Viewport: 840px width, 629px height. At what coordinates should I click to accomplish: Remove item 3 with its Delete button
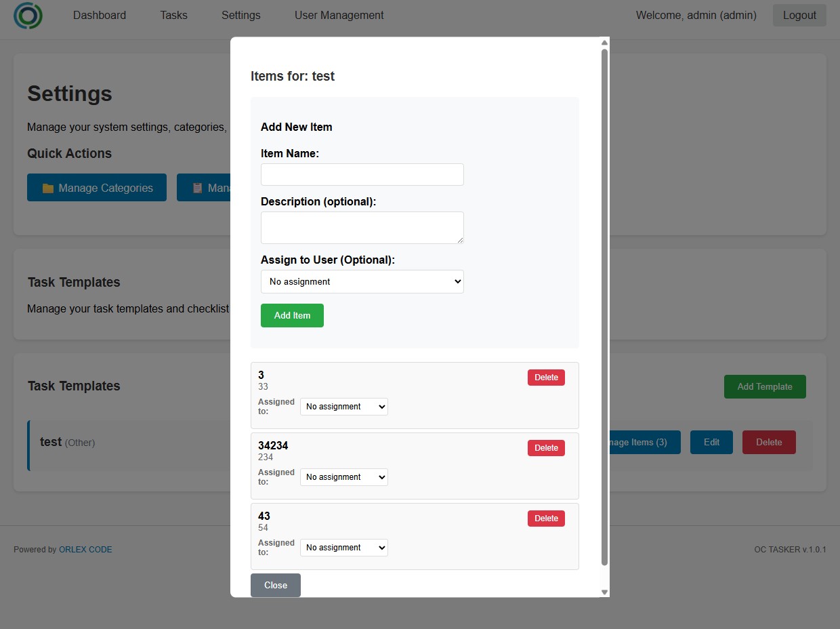tap(546, 378)
